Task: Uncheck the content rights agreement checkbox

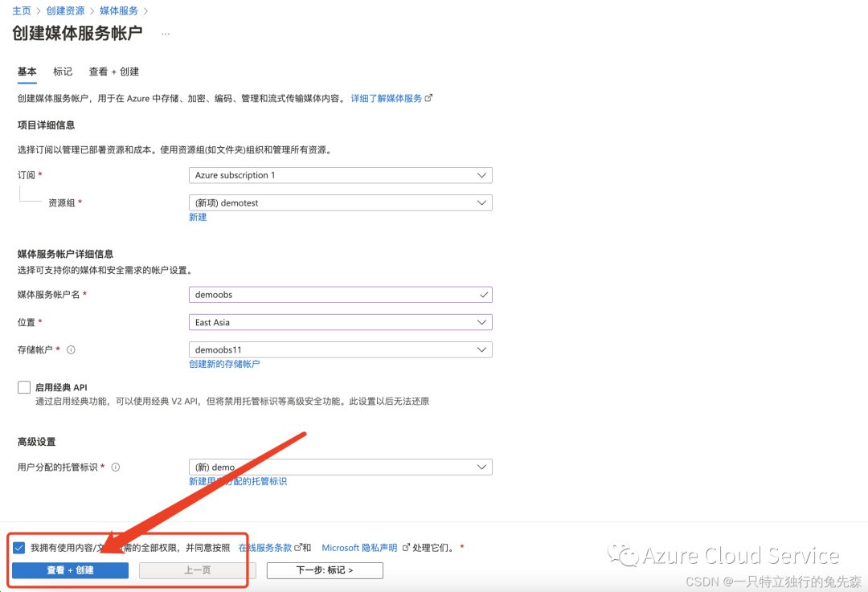Action: pos(18,548)
